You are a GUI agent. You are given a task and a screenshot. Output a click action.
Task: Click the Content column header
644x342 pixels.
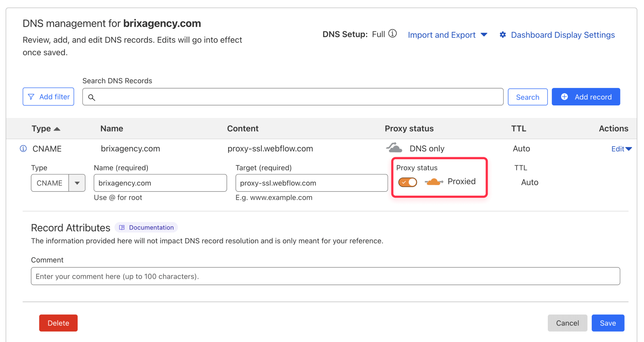pos(243,129)
